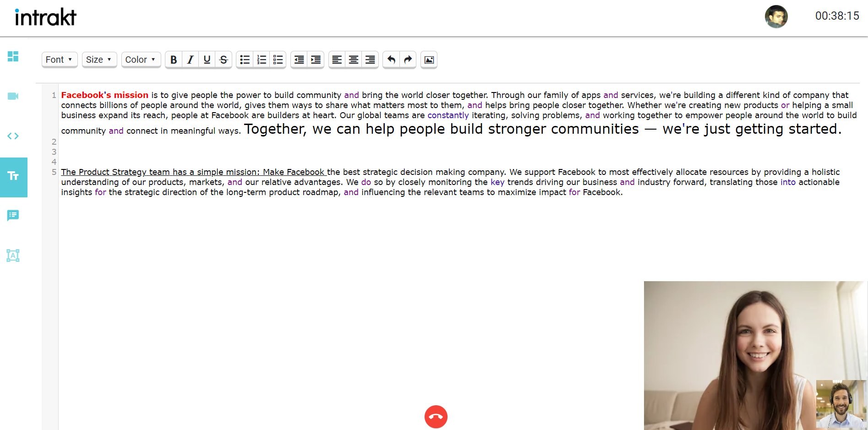Switch to the code editor sidebar icon
Viewport: 868px width, 430px height.
click(13, 136)
